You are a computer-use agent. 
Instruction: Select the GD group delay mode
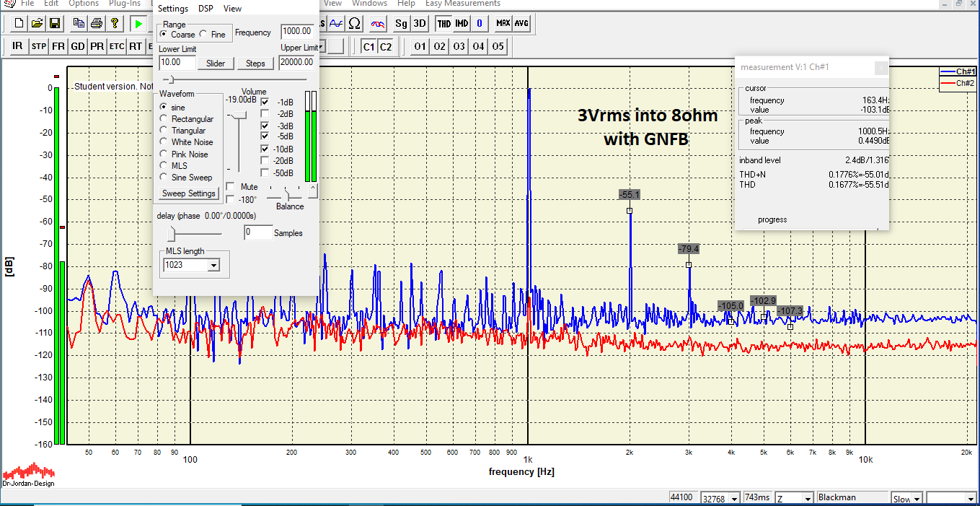point(77,46)
